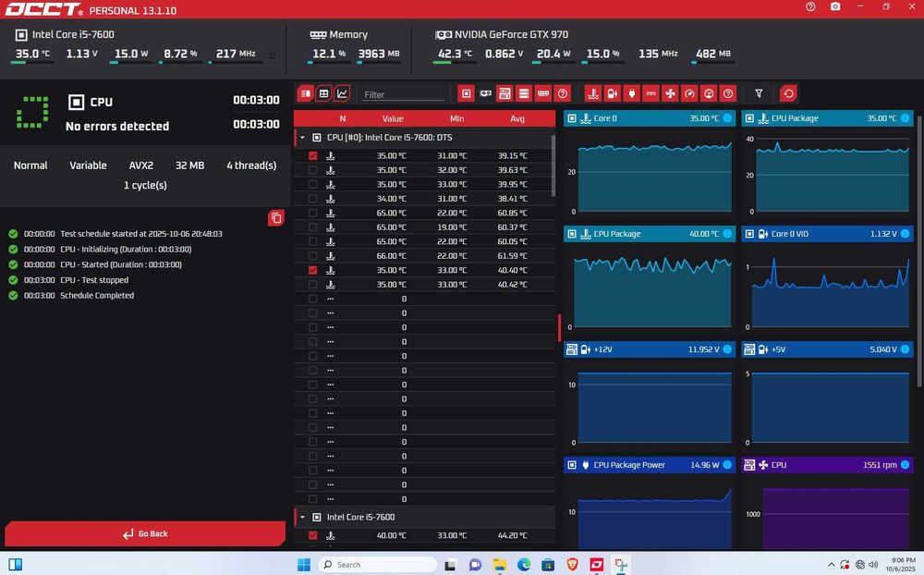924x575 pixels.
Task: Uncheck the sensor row averaging 40.40 °C
Action: (313, 270)
